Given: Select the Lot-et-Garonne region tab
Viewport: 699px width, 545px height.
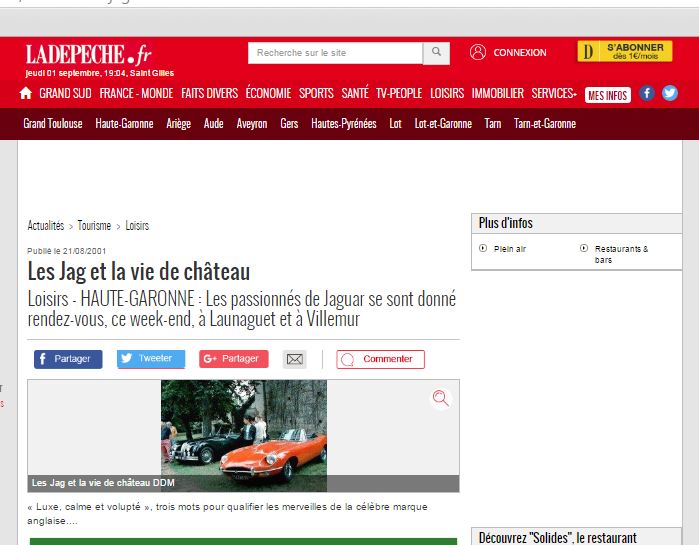Looking at the screenshot, I should click(443, 123).
